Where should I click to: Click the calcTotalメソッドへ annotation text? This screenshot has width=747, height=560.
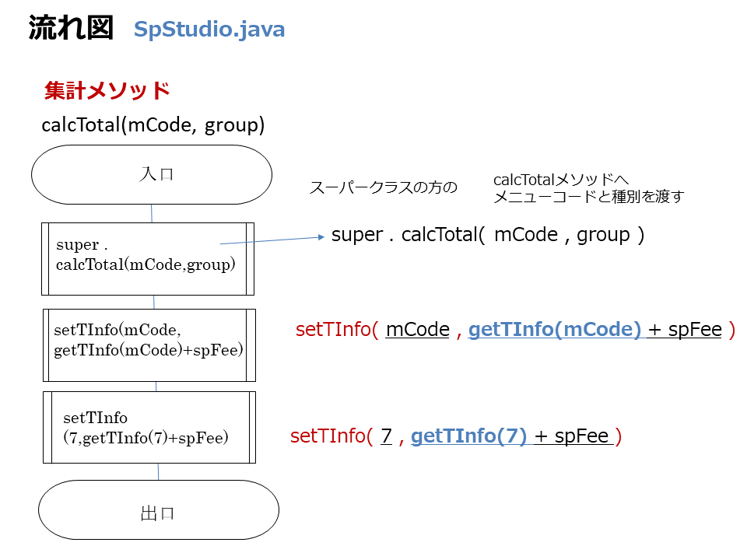pos(561,180)
